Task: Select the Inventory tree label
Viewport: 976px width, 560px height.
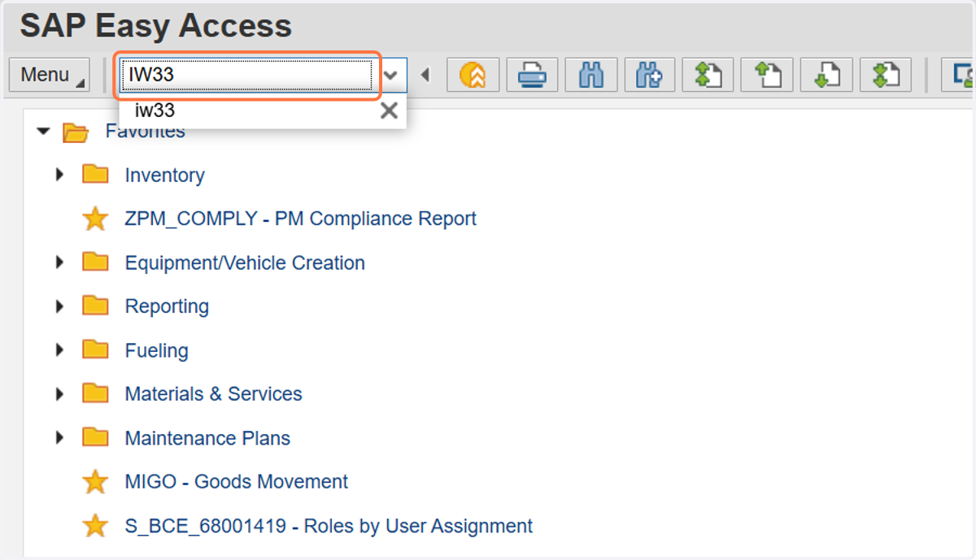Action: pyautogui.click(x=164, y=175)
